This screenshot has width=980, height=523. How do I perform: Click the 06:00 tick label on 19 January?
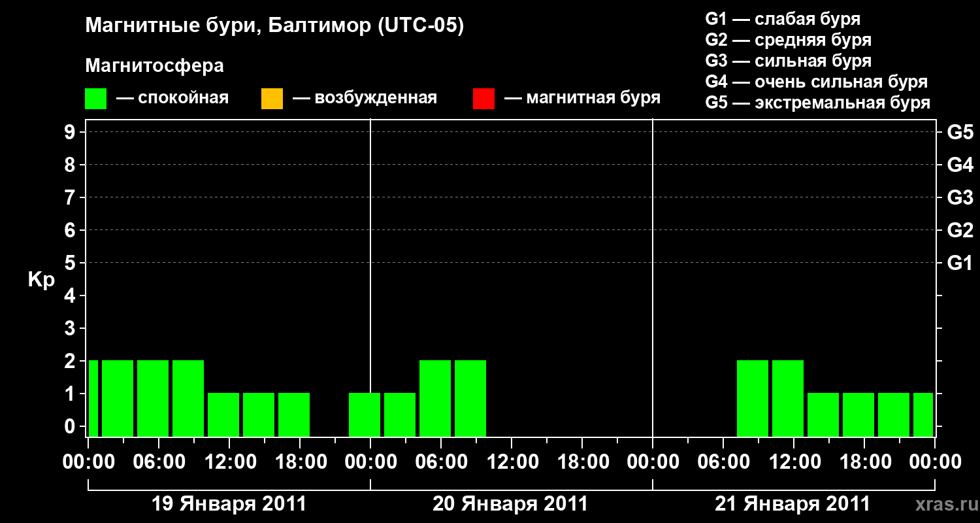(158, 462)
